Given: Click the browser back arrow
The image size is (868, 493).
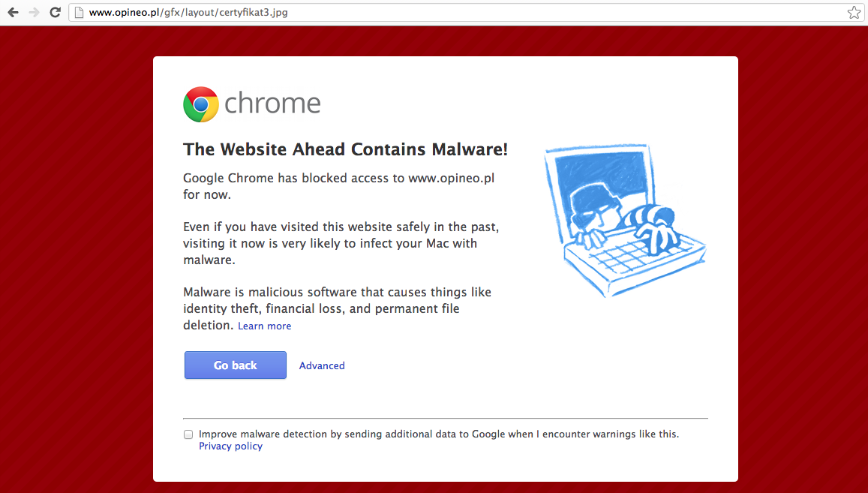Looking at the screenshot, I should 14,12.
